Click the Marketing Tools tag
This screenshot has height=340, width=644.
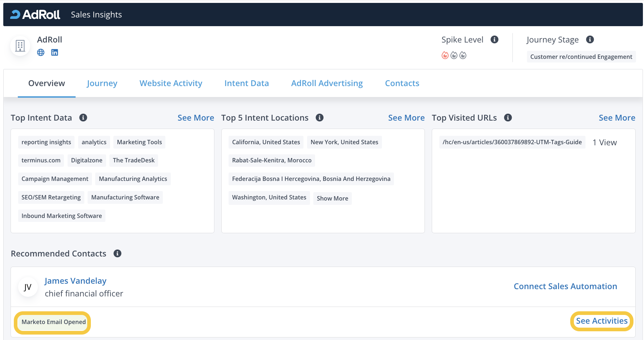point(140,142)
